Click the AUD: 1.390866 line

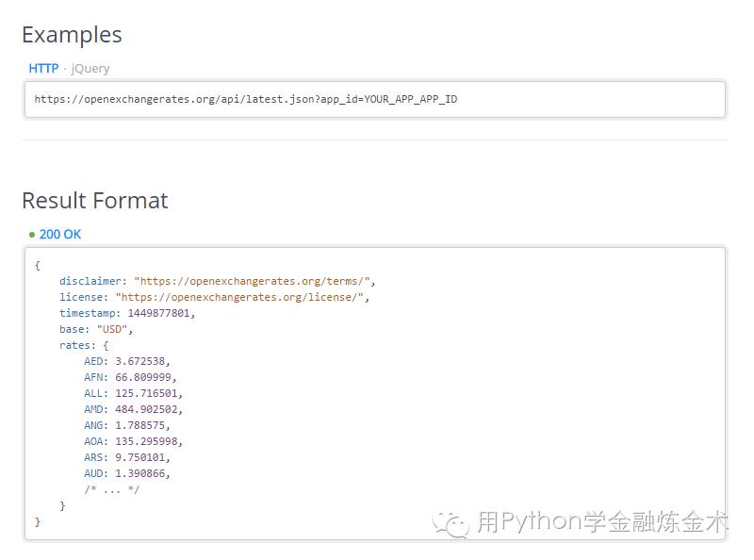127,473
